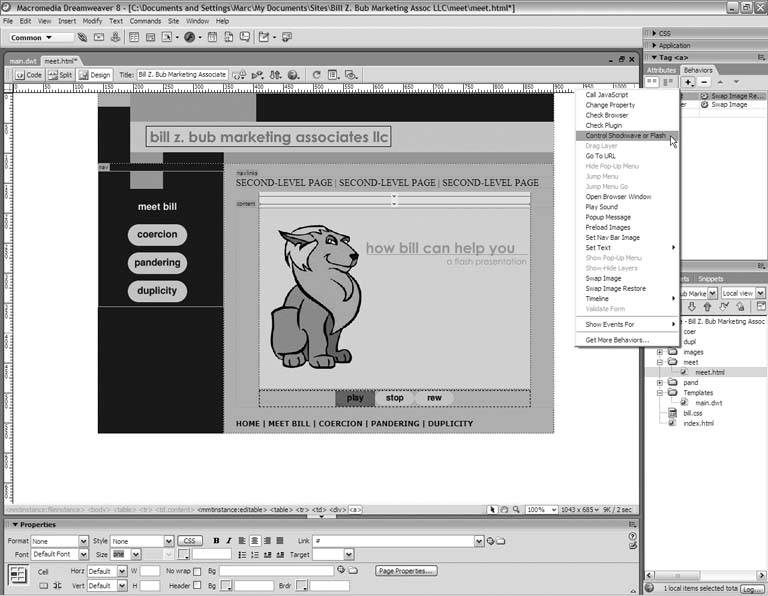Viewport: 768px width, 596px height.
Task: Select Control Shockwave or Flash behavior
Action: (x=625, y=136)
